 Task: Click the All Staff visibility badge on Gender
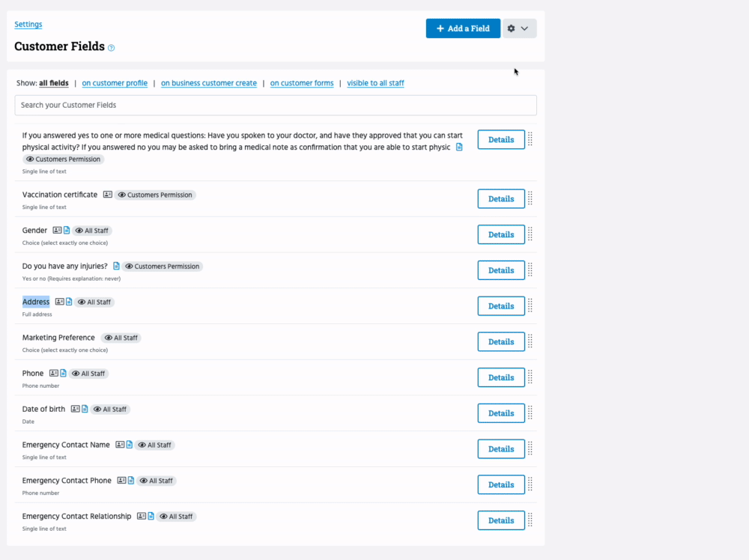click(93, 231)
